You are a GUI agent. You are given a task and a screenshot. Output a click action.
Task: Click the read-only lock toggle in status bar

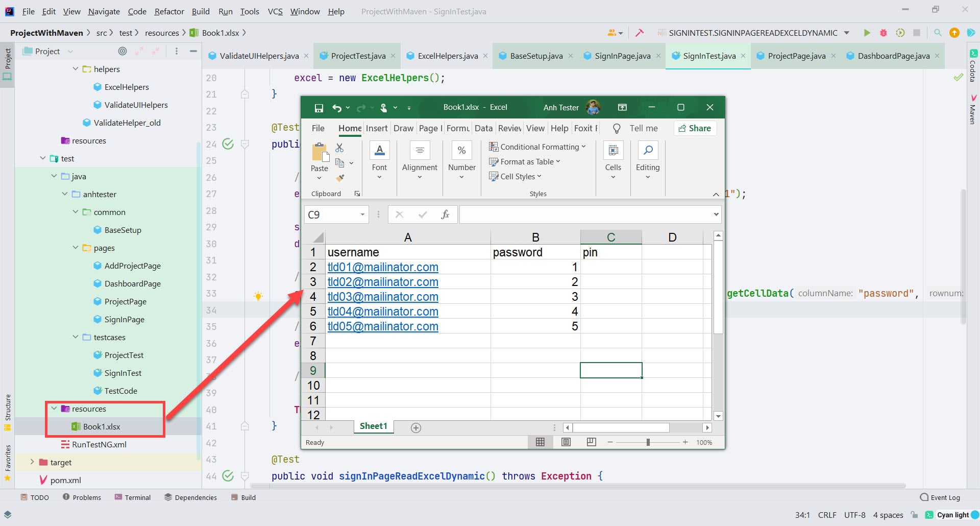tap(914, 515)
